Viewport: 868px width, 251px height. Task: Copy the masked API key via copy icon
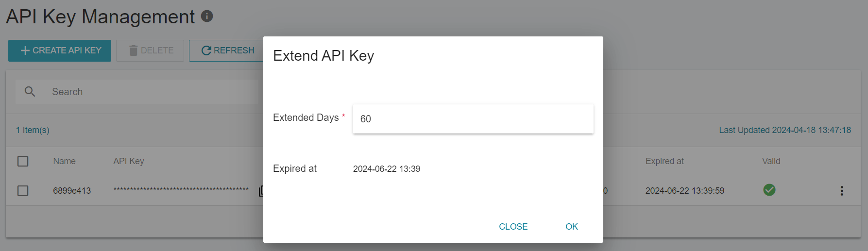[x=261, y=191]
